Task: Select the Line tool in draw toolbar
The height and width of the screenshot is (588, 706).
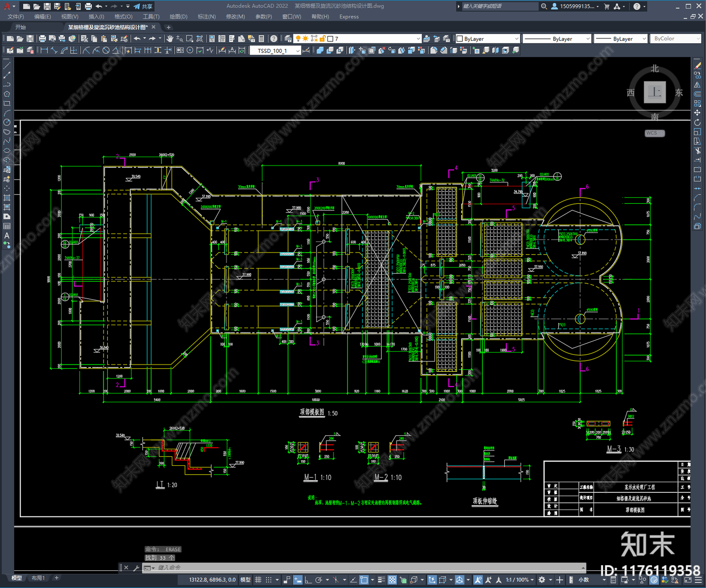Action: 7,66
